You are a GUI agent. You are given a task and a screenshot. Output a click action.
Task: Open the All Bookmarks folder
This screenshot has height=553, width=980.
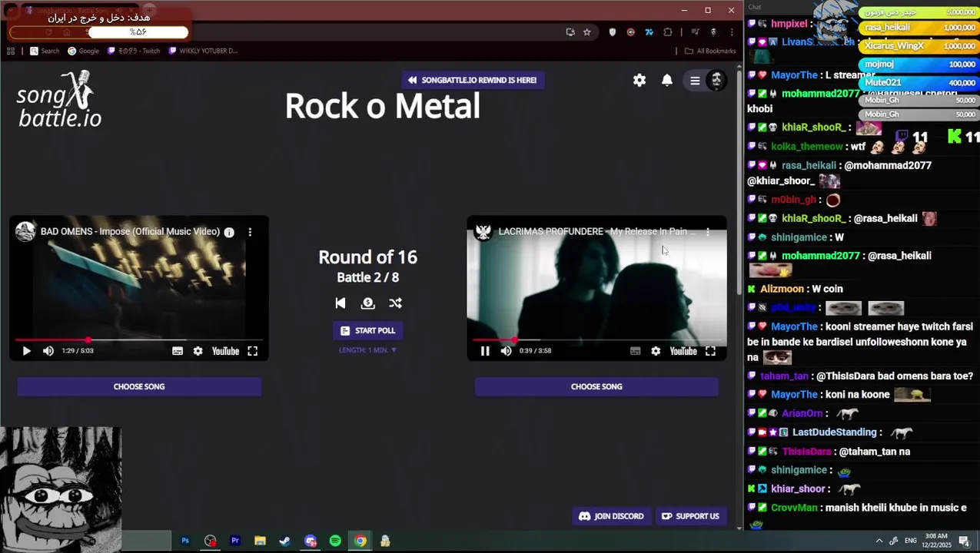click(x=710, y=51)
